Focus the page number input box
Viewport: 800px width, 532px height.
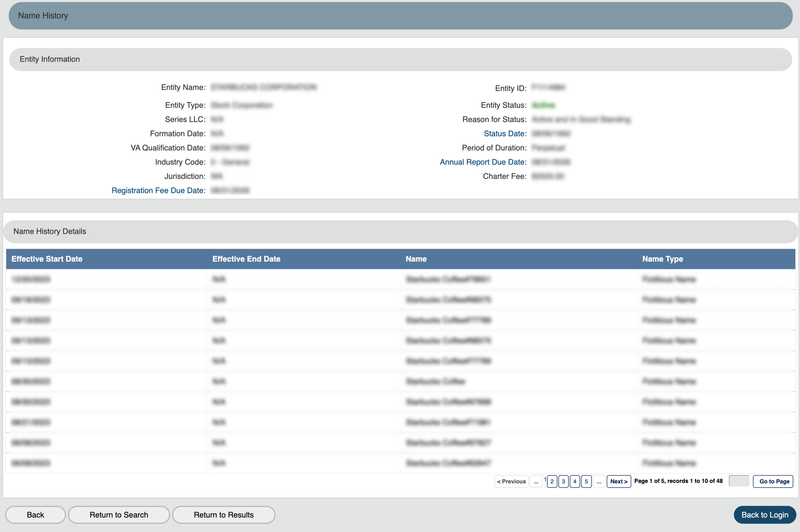(739, 481)
